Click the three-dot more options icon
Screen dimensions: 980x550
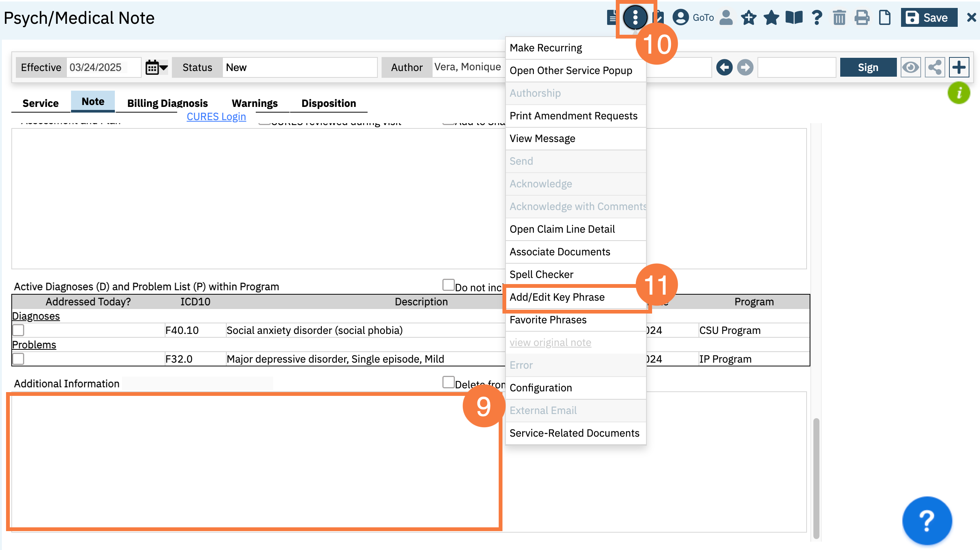pos(635,17)
